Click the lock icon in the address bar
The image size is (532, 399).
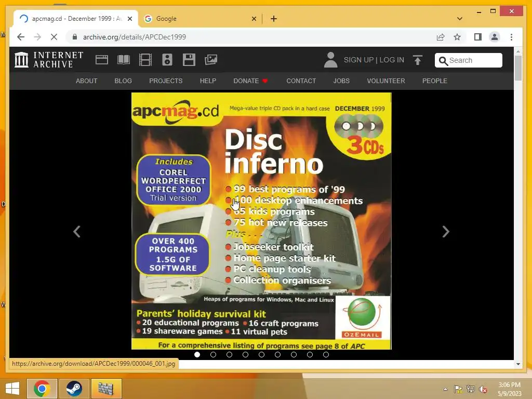click(75, 37)
